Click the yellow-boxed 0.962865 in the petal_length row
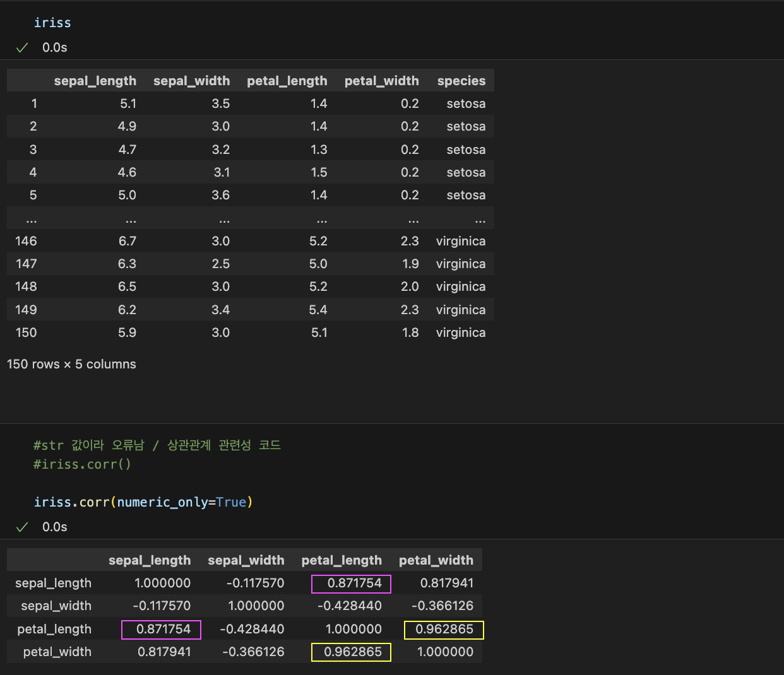The image size is (784, 675). [x=444, y=630]
